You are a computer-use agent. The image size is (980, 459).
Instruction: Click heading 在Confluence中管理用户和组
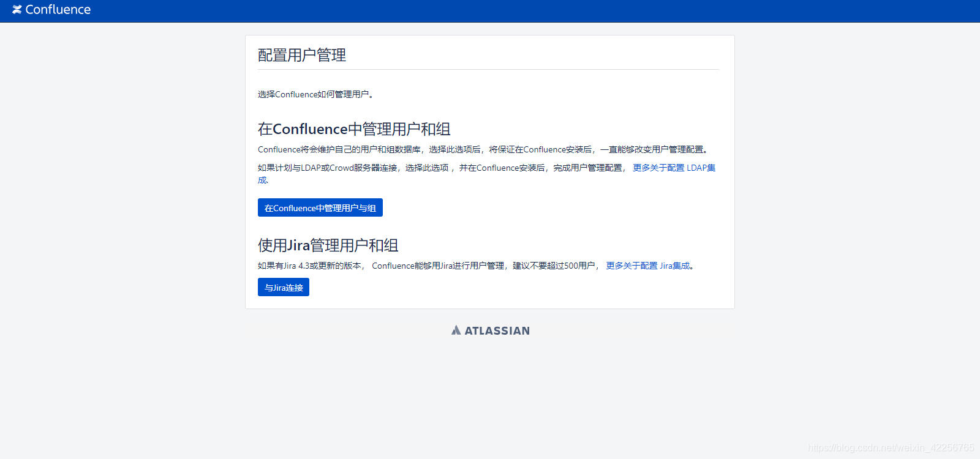[x=354, y=129]
